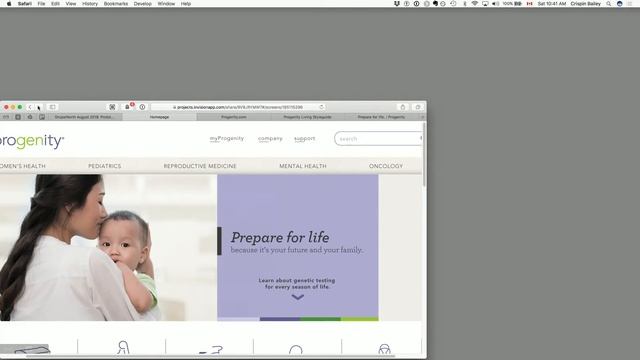Click the third pinned tab icon
The height and width of the screenshot is (360, 640).
tap(30, 117)
